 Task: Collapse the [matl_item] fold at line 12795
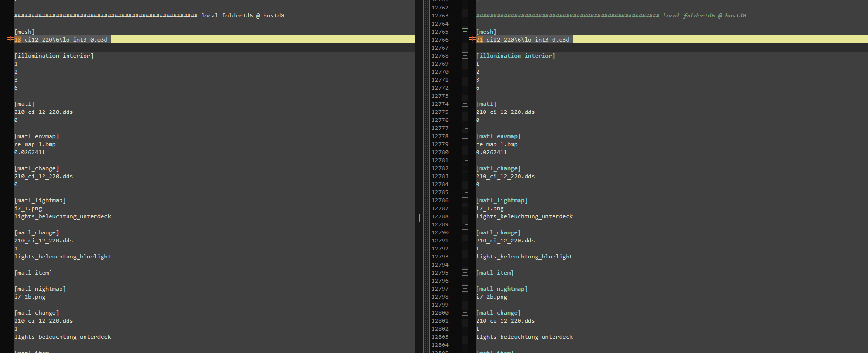pyautogui.click(x=465, y=273)
